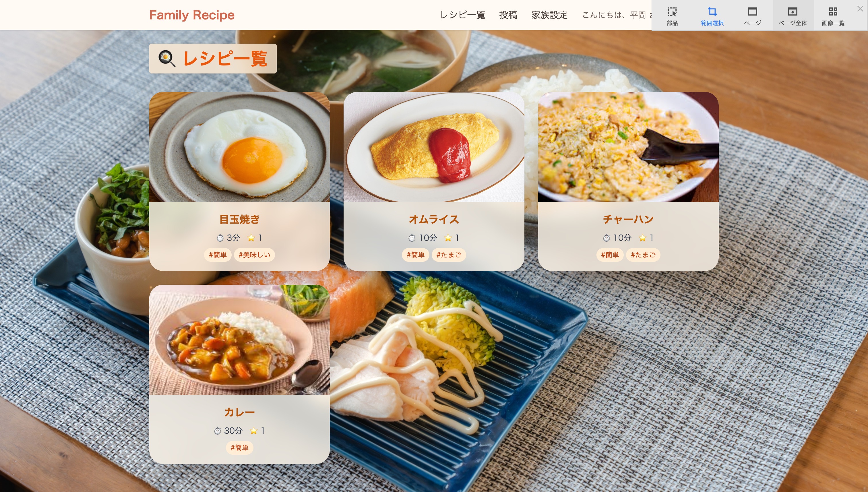Choose the 範囲選択 crop capture tool

point(712,12)
